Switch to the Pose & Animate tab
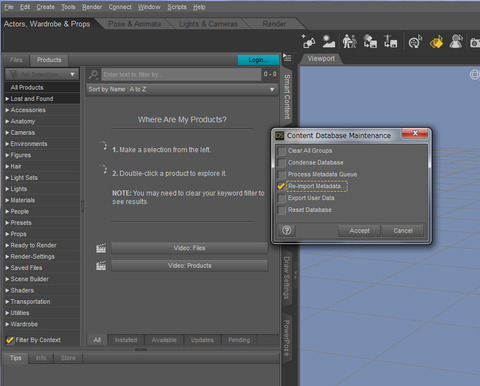 (x=135, y=24)
